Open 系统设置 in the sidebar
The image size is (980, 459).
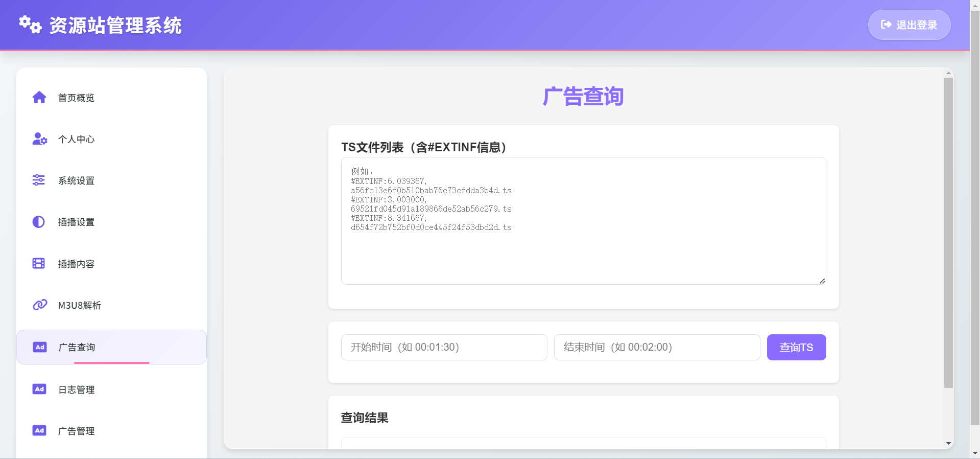(x=111, y=180)
